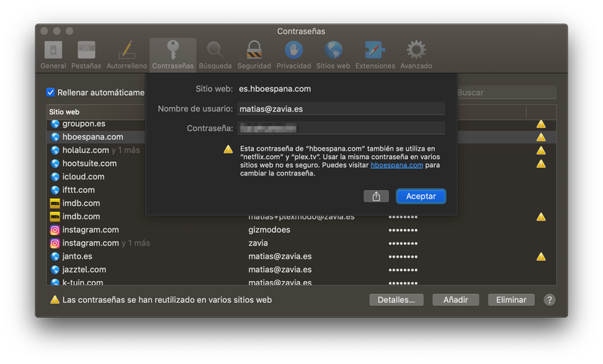The width and height of the screenshot is (603, 364).
Task: Select the groupon.es row
Action: (301, 124)
